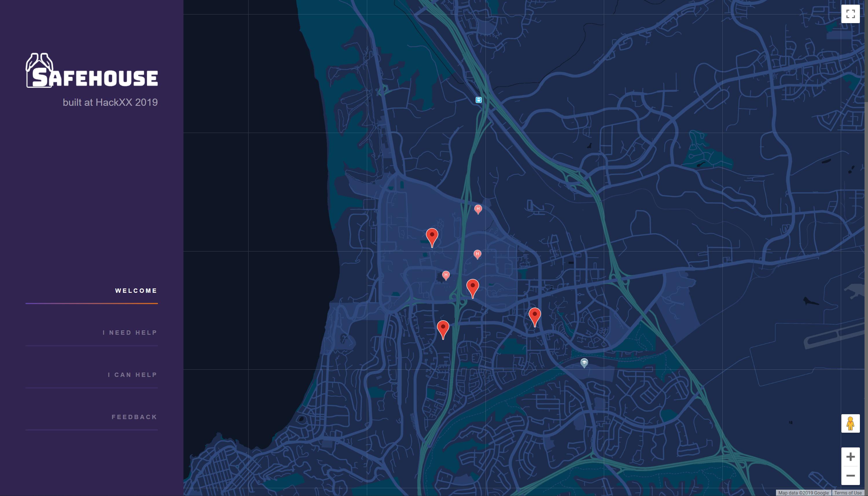The image size is (868, 496).
Task: Click the Street View pegman icon
Action: 850,423
